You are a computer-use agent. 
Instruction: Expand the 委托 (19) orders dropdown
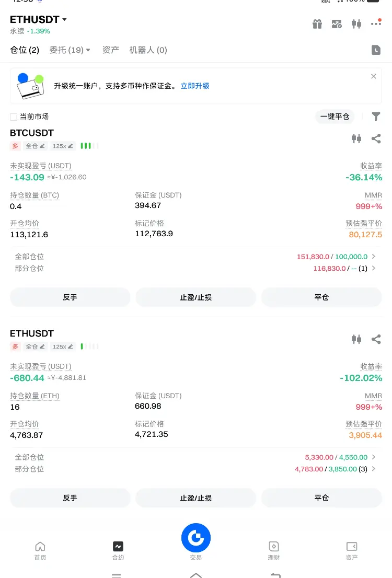tap(70, 50)
